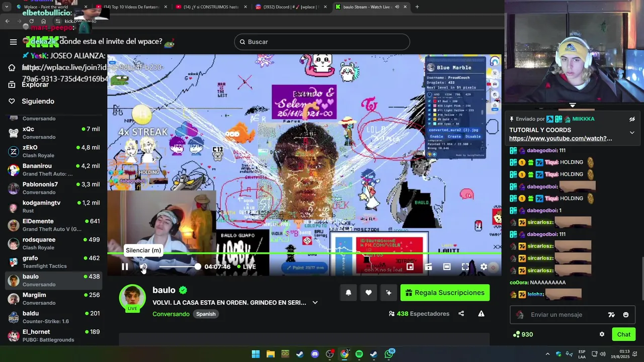Click Regala Suscripciones button
644x362 pixels.
(445, 293)
